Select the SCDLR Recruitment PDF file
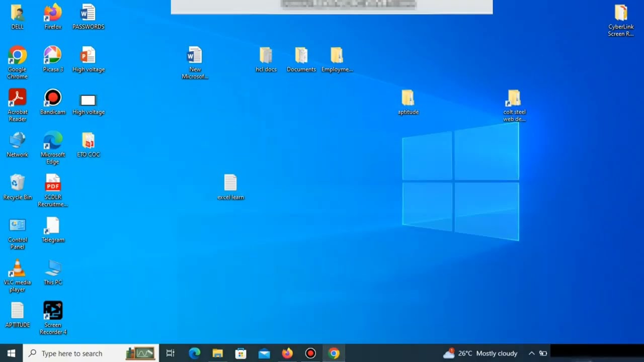Screen dimensions: 644x362 click(53, 191)
